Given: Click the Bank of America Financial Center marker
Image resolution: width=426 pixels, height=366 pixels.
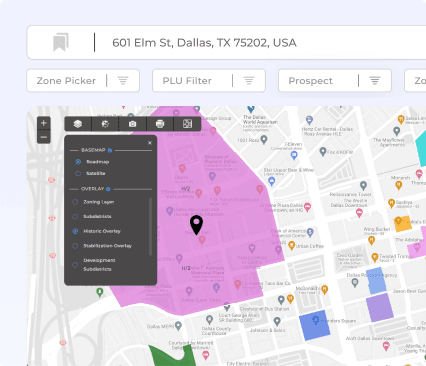Looking at the screenshot, I should (310, 232).
